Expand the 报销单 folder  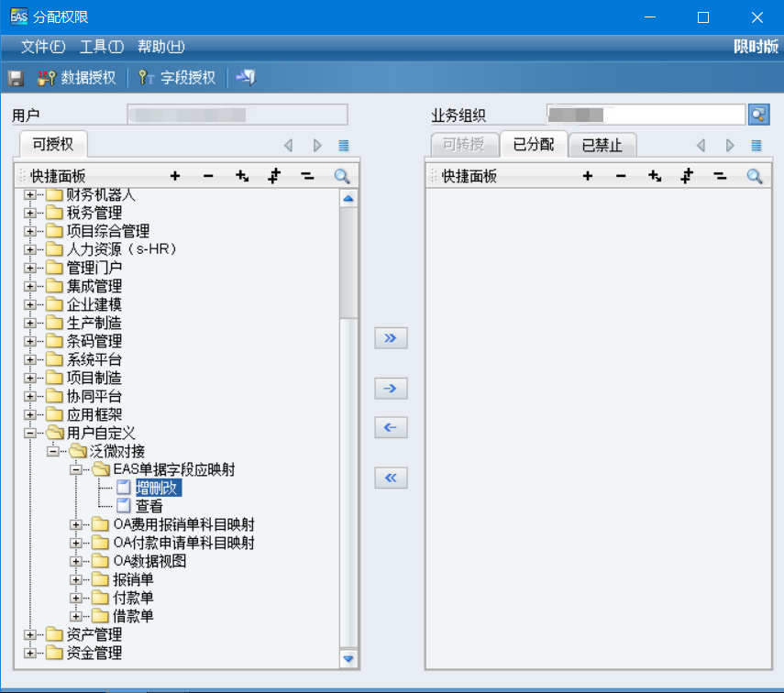(x=78, y=579)
